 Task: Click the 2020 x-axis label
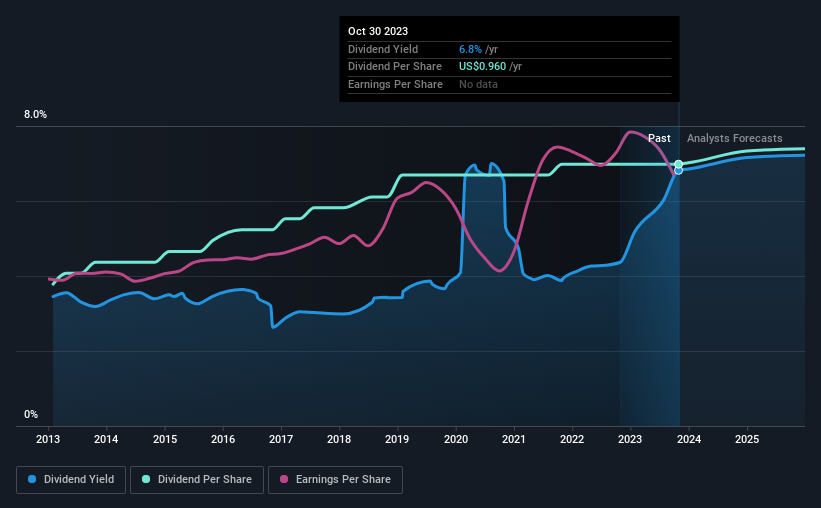tap(456, 439)
